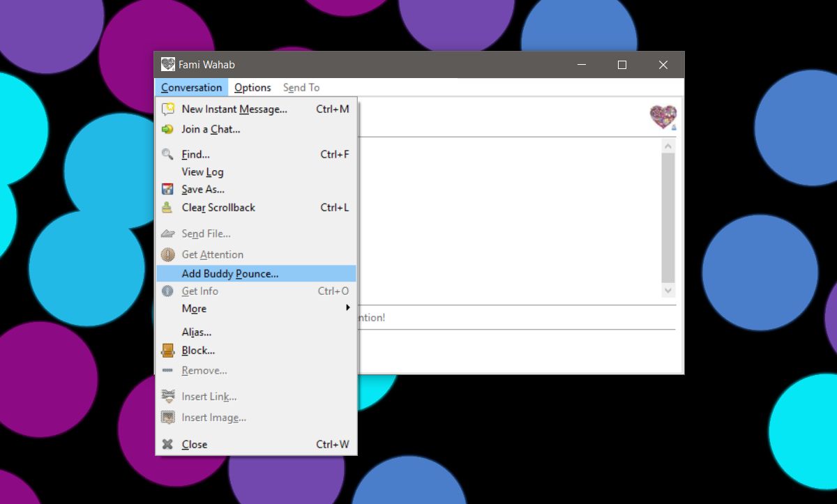The height and width of the screenshot is (504, 837).
Task: Click the Pidgin icon in title bar
Action: click(167, 64)
